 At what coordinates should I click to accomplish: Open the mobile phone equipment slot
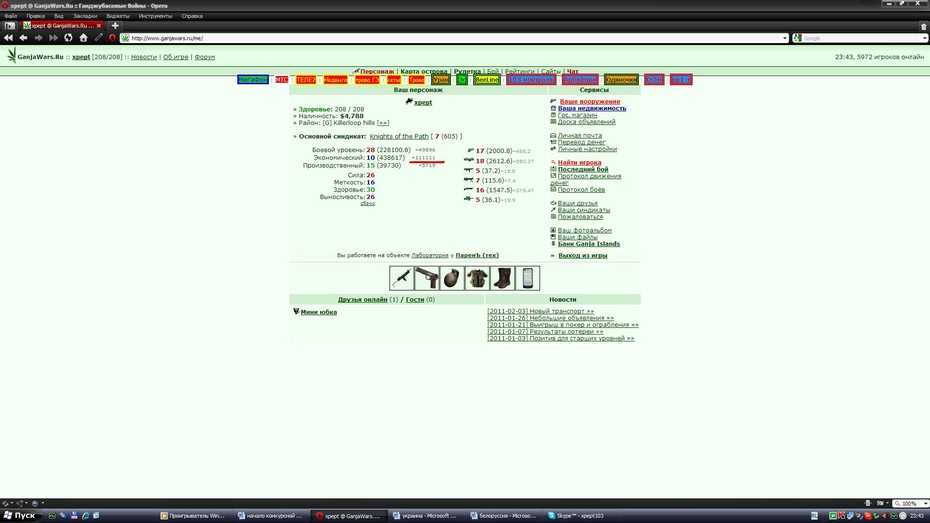527,278
